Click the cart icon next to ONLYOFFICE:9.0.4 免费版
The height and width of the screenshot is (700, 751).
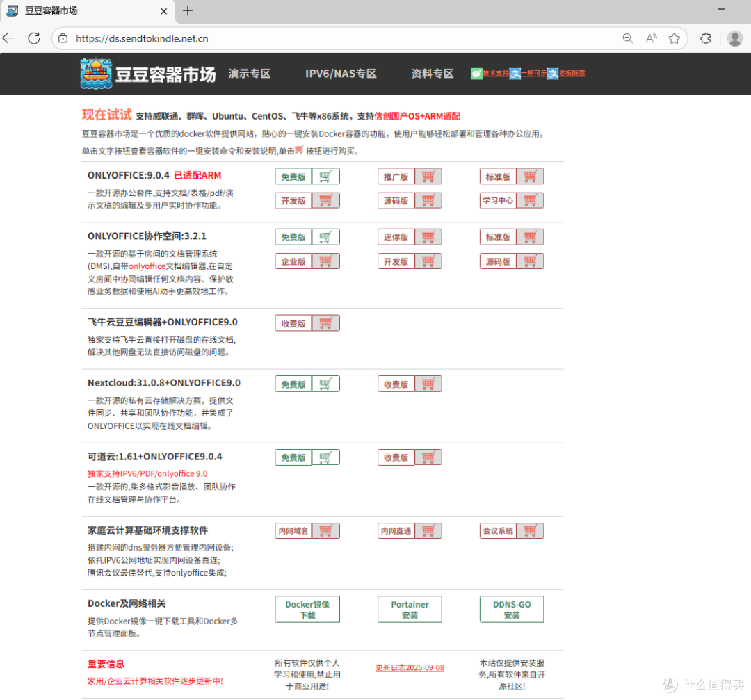[325, 176]
